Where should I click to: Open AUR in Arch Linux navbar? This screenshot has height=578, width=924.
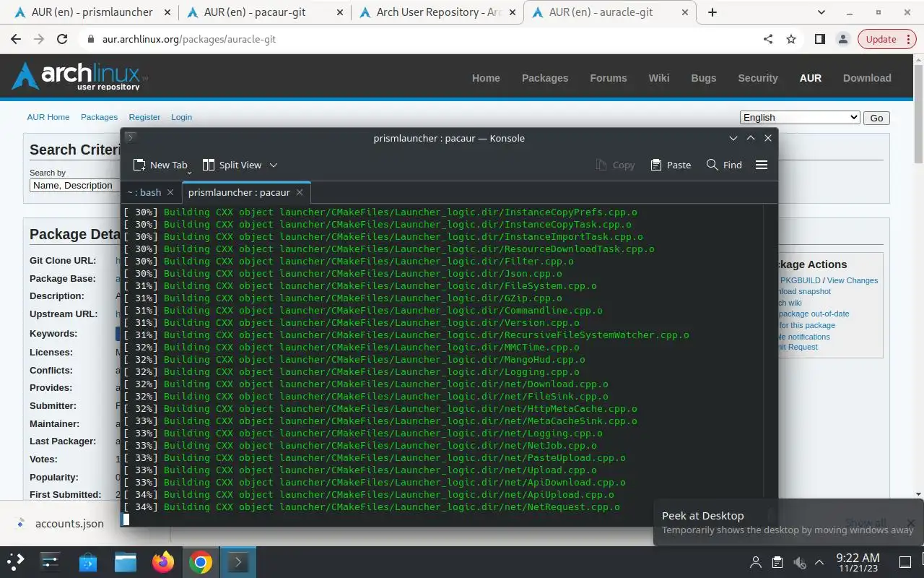tap(811, 78)
